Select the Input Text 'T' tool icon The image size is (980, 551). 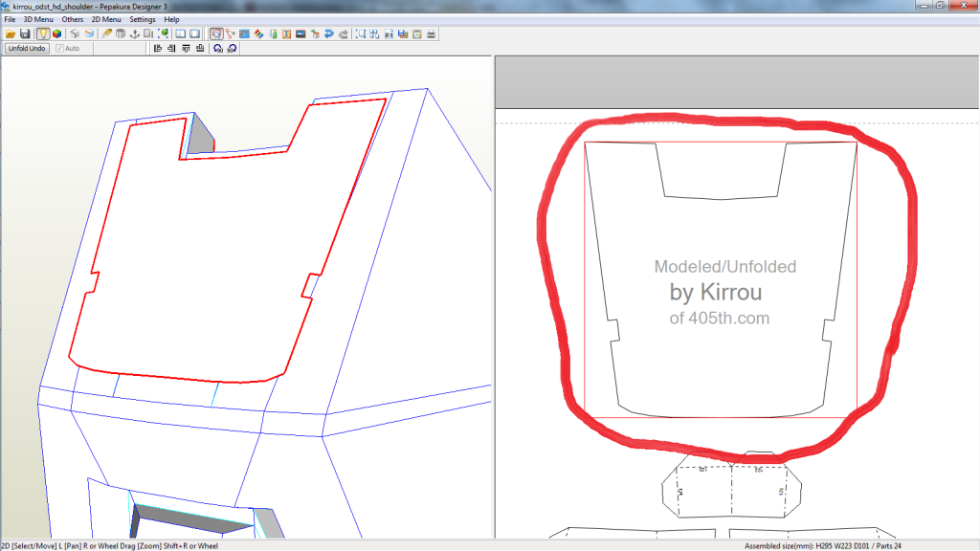click(x=287, y=33)
